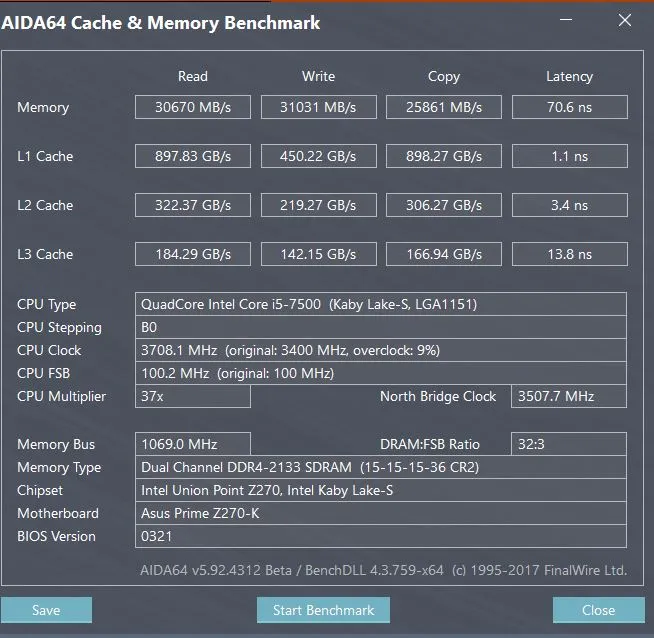Click the CPU Type field

[381, 304]
